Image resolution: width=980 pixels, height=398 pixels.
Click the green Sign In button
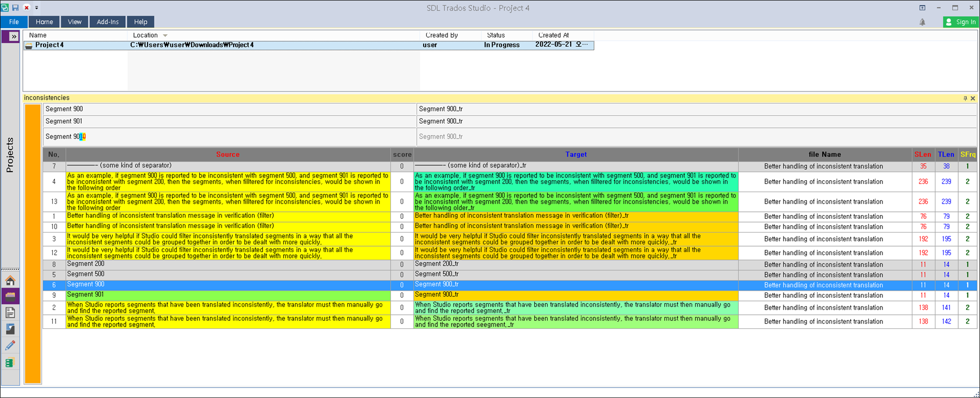(961, 22)
